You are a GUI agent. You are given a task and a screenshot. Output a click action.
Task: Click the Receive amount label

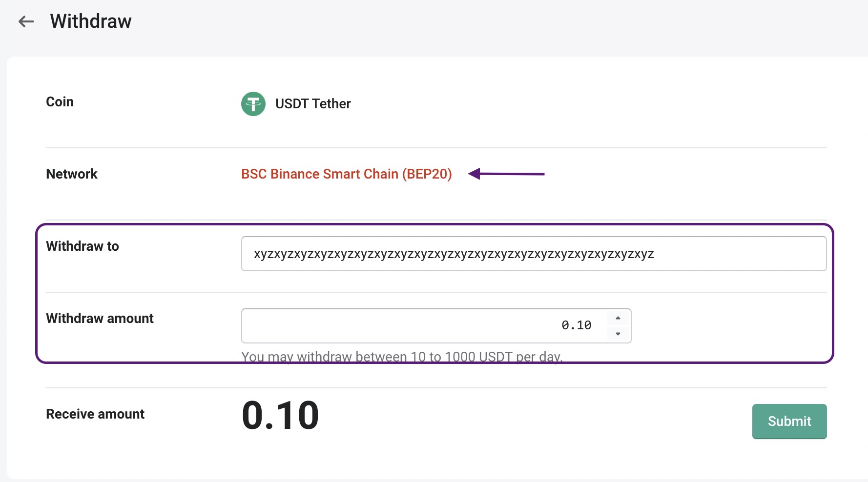pos(95,414)
